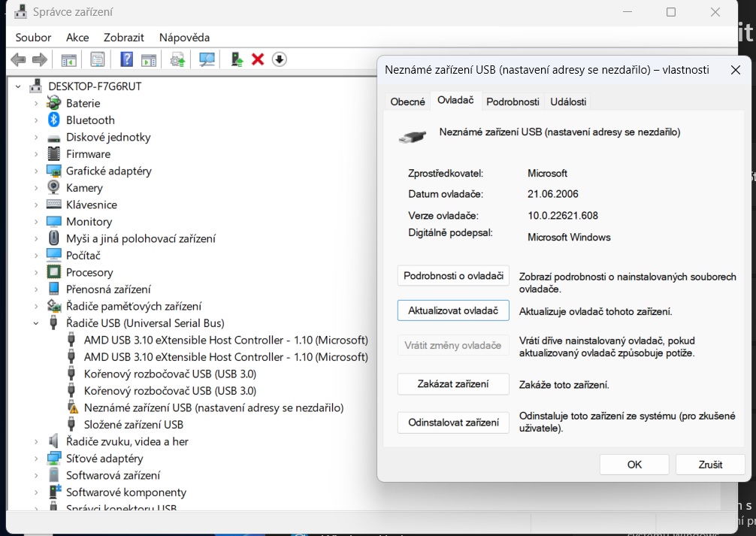The height and width of the screenshot is (536, 756).
Task: Select the unknown USB device with warning
Action: click(213, 407)
